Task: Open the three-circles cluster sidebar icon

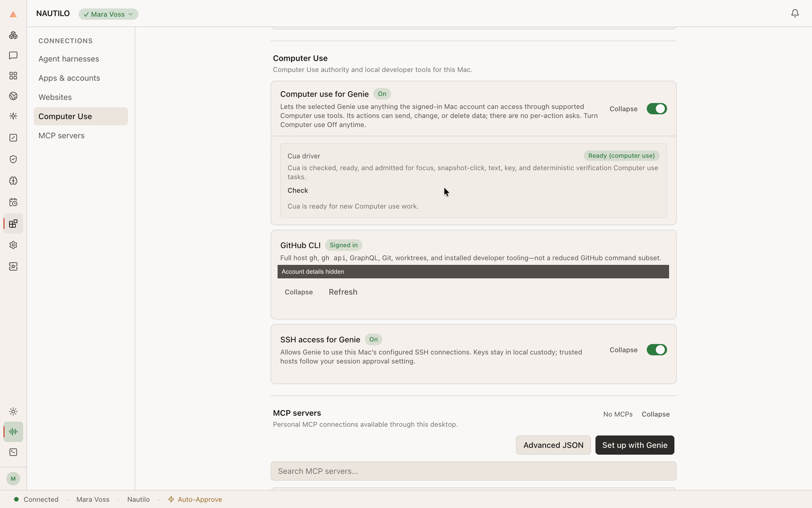Action: 13,35
